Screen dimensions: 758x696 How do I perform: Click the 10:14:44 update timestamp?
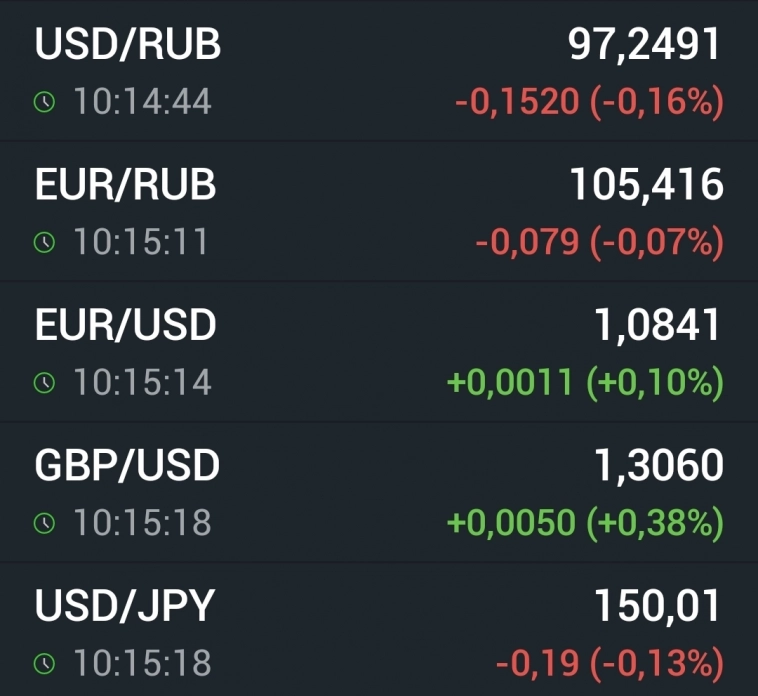coord(142,102)
